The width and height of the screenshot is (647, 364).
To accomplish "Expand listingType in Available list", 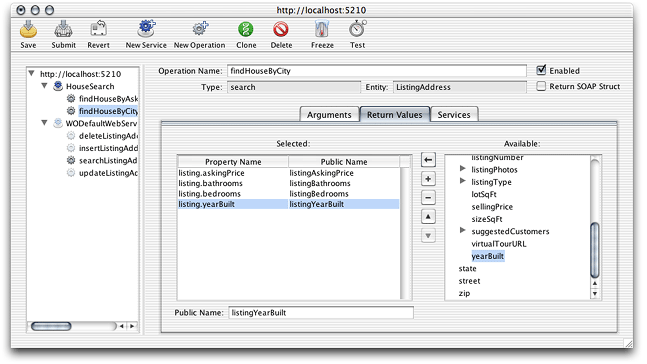I will click(463, 181).
